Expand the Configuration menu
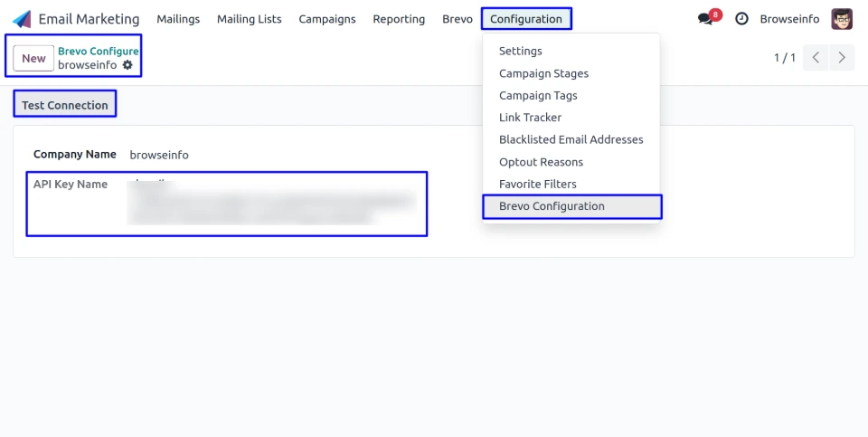The width and height of the screenshot is (868, 437). click(x=525, y=19)
